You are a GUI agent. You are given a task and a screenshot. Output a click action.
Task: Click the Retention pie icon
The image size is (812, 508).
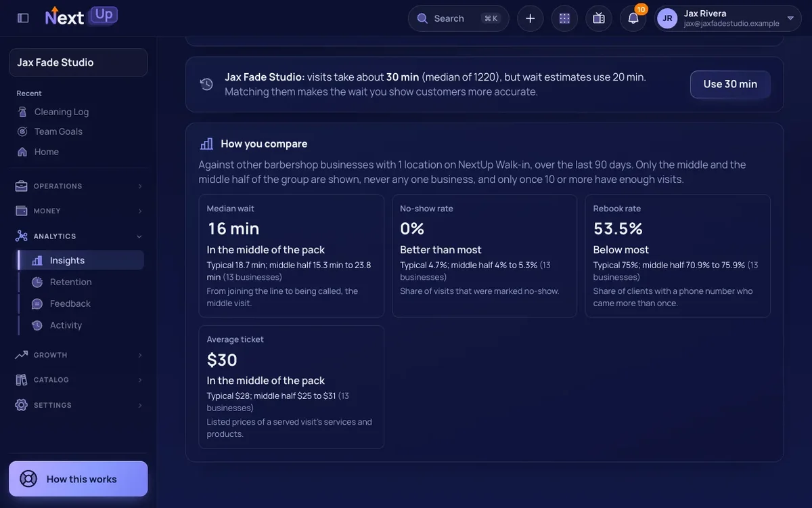coord(37,282)
